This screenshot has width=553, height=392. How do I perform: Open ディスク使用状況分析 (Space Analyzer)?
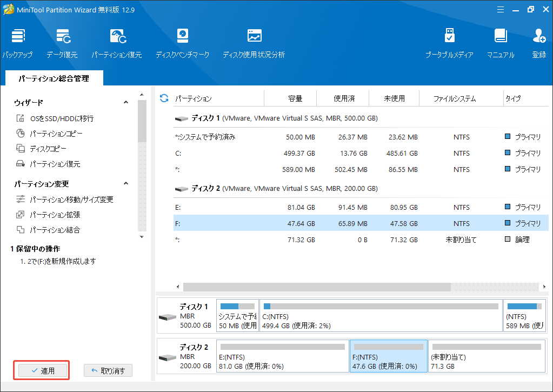point(254,43)
